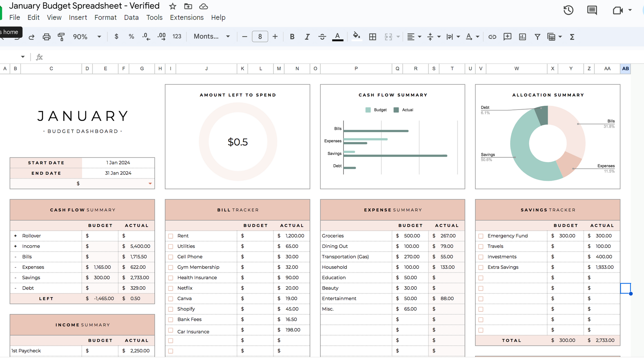Click the paint format roller icon
The image size is (644, 358).
tap(61, 37)
